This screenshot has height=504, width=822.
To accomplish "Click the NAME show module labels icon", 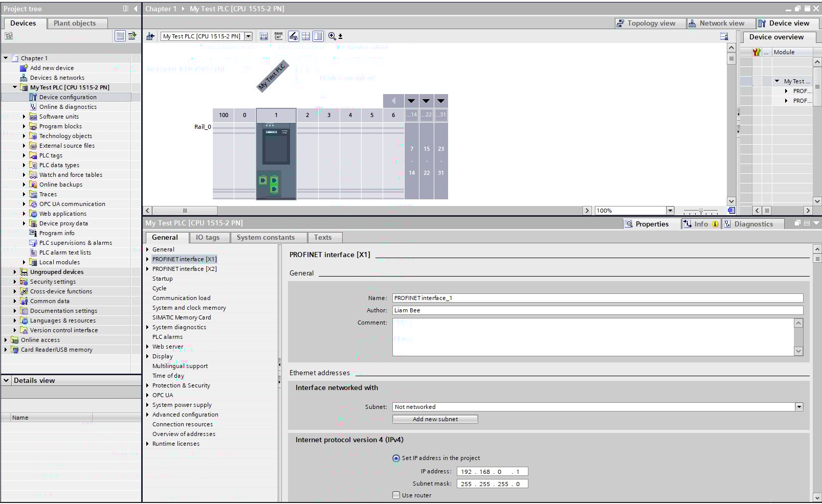I will click(278, 36).
